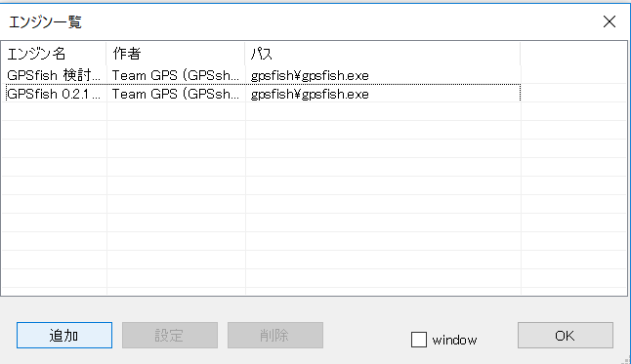Click path cell of GPSfish 検討 row
This screenshot has height=364, width=631.
[x=383, y=75]
